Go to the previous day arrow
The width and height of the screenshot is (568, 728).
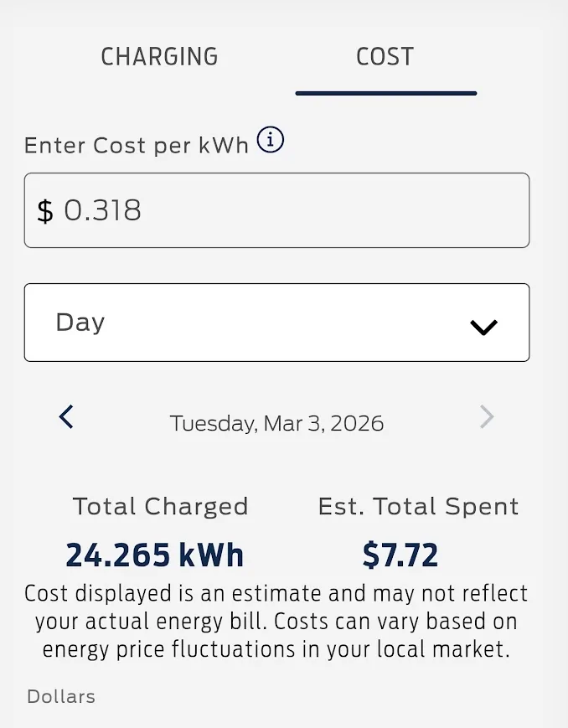(67, 416)
